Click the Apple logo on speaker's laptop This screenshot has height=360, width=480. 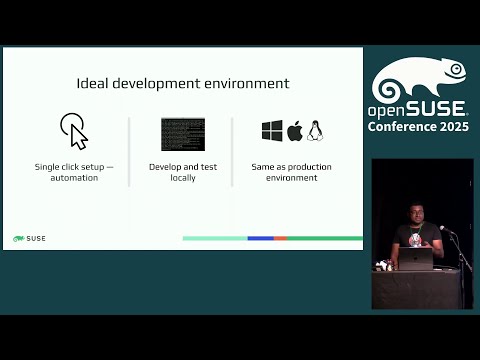click(x=416, y=258)
